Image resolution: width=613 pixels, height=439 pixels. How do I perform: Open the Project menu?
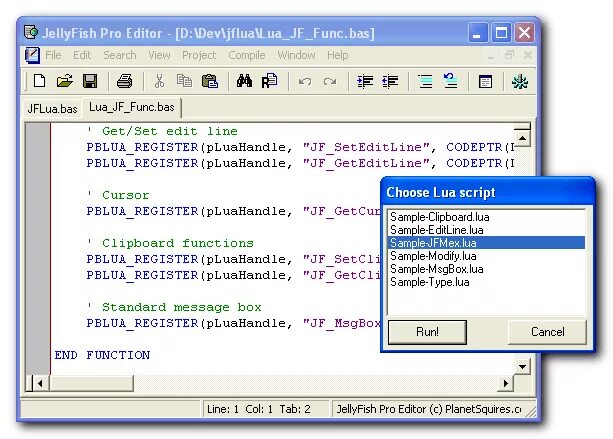(199, 55)
